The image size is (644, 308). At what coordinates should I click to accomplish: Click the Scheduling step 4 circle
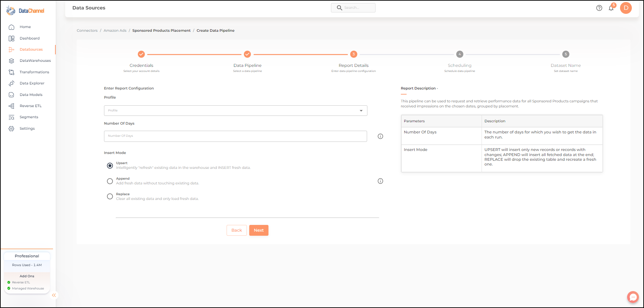click(460, 54)
